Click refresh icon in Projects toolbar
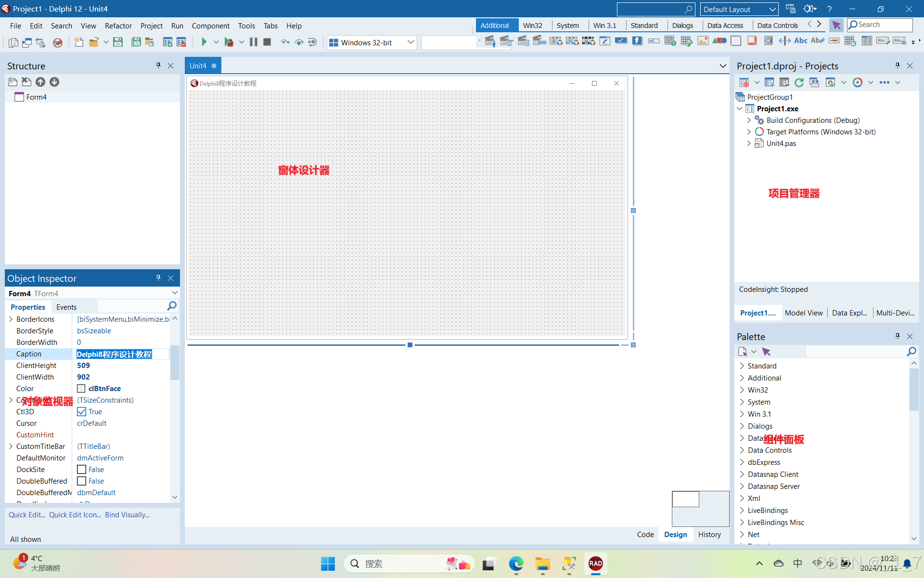This screenshot has width=924, height=578. tap(799, 82)
